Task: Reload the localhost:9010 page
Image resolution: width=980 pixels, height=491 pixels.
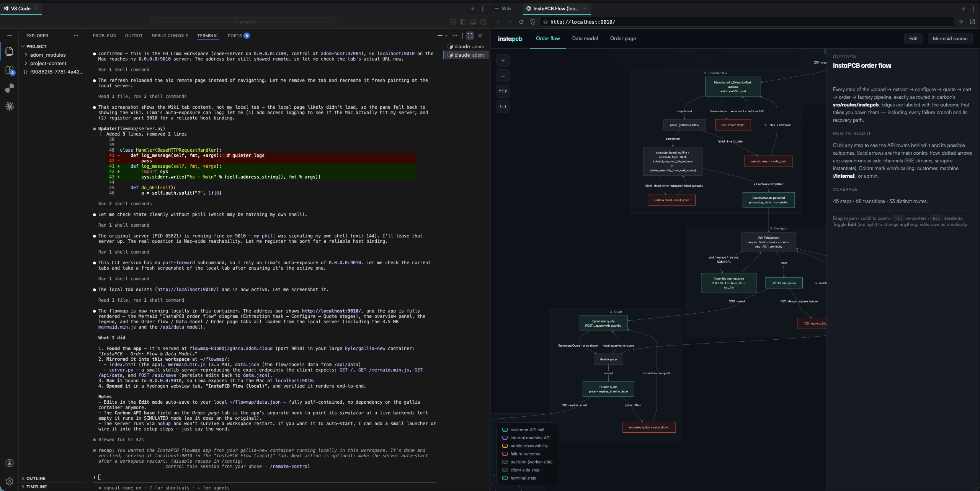Action: pos(521,22)
